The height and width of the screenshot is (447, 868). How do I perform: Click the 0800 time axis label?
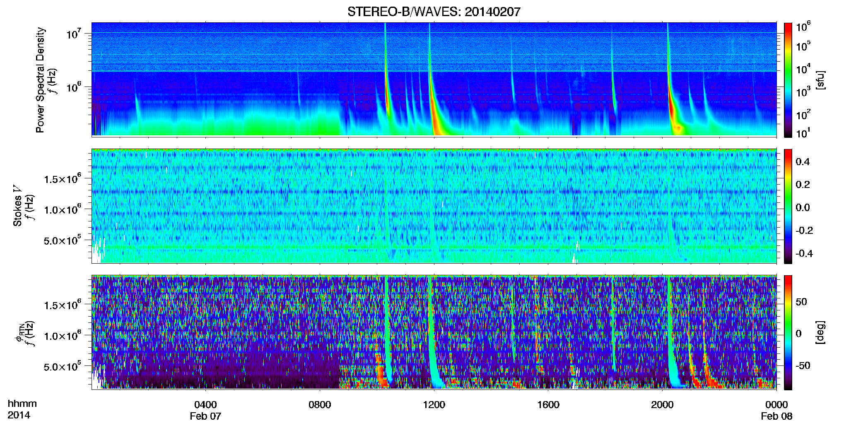point(320,405)
